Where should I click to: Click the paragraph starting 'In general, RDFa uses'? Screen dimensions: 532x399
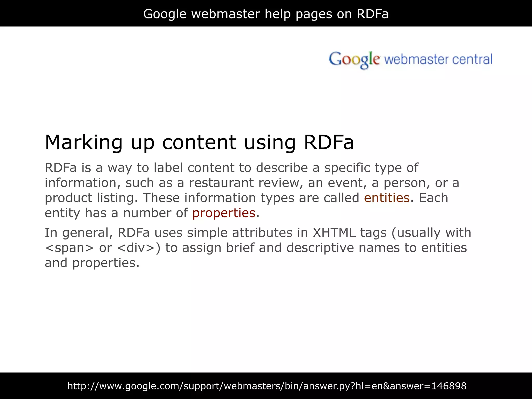pyautogui.click(x=258, y=248)
